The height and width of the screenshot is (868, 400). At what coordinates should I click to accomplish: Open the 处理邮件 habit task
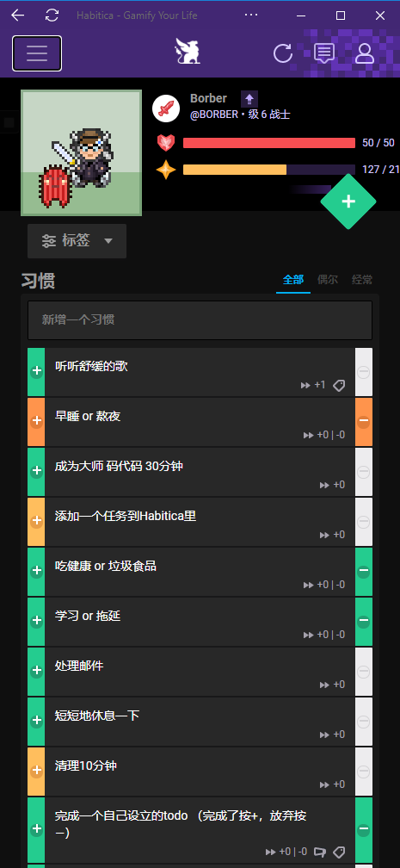click(200, 672)
